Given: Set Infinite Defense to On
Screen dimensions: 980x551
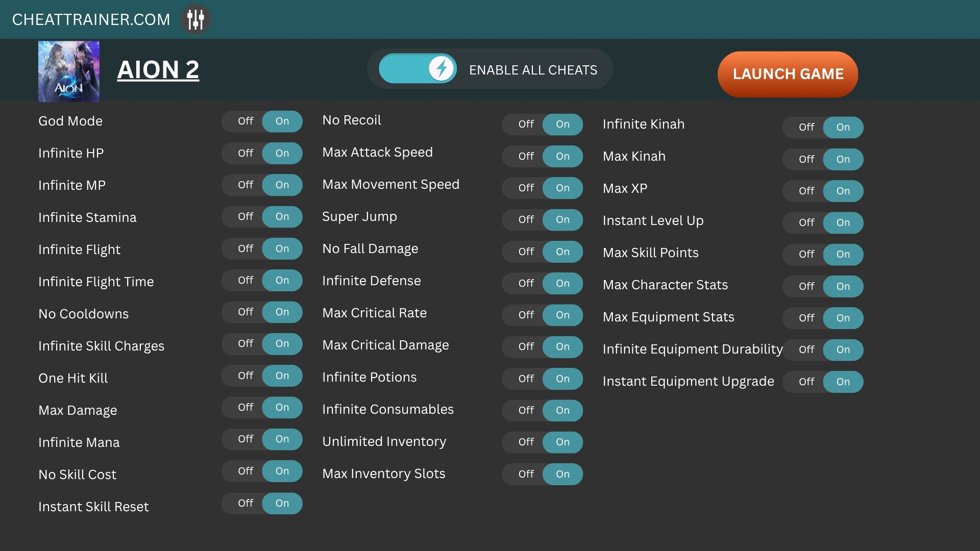Looking at the screenshot, I should tap(563, 283).
